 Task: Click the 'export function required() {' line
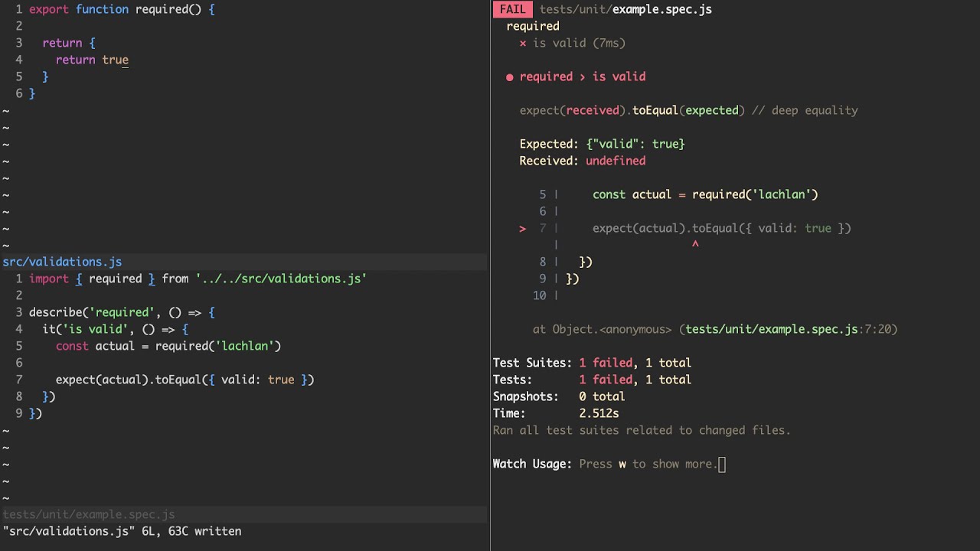[x=122, y=9]
